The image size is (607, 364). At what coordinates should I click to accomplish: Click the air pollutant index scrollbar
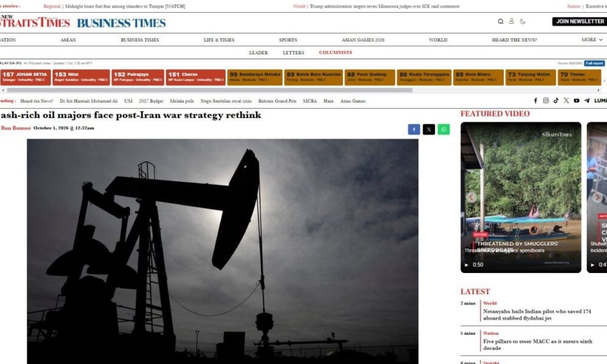pos(209,90)
